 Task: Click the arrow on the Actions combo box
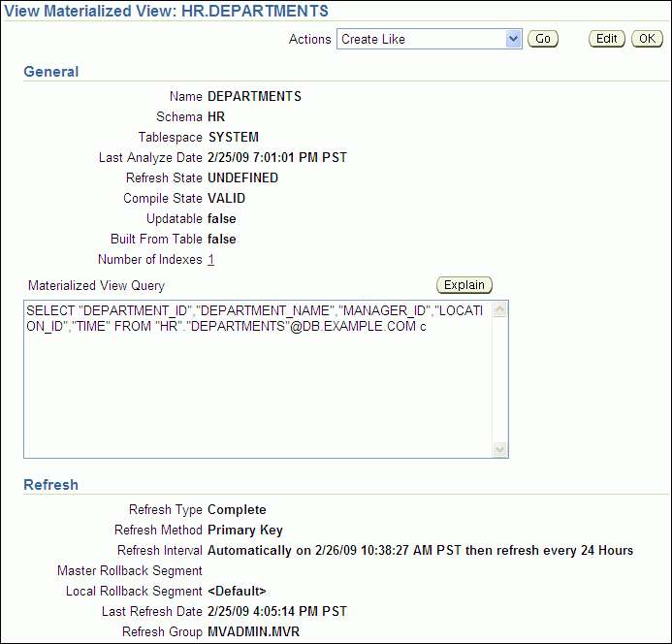(x=514, y=39)
